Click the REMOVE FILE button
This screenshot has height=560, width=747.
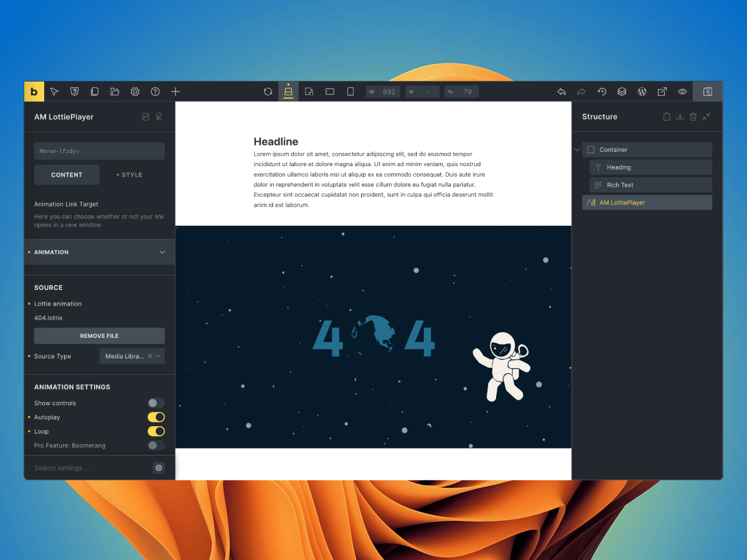pyautogui.click(x=100, y=336)
